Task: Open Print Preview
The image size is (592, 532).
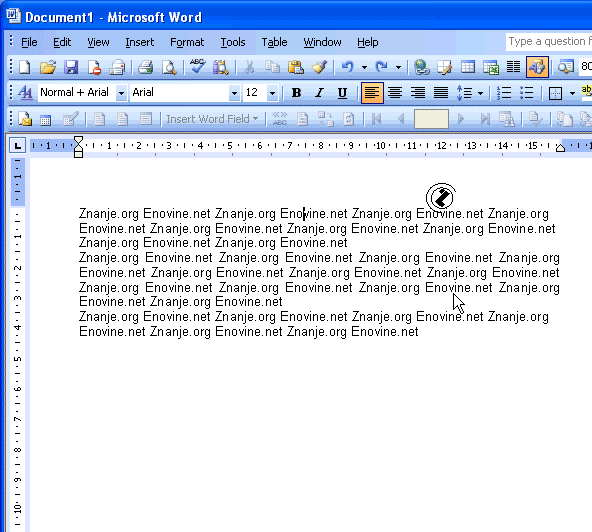Action: pos(169,68)
